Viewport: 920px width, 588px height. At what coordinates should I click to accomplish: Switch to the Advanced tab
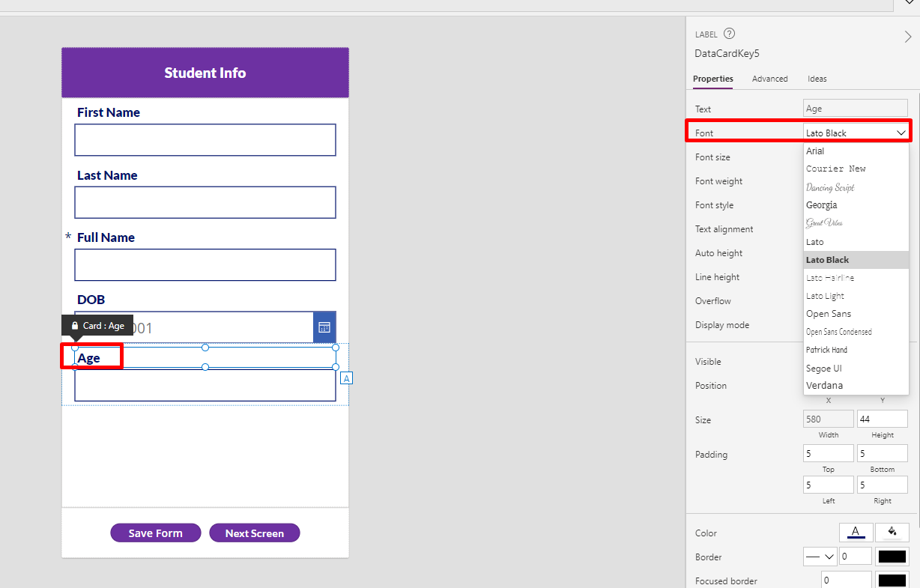pyautogui.click(x=769, y=79)
